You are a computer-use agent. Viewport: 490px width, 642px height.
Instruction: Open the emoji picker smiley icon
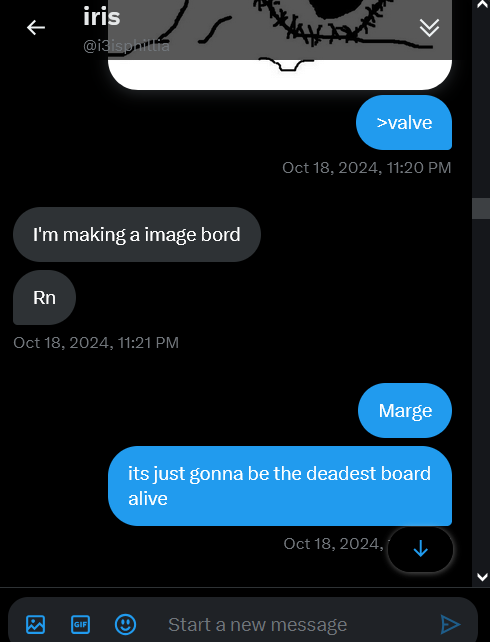[x=125, y=624]
